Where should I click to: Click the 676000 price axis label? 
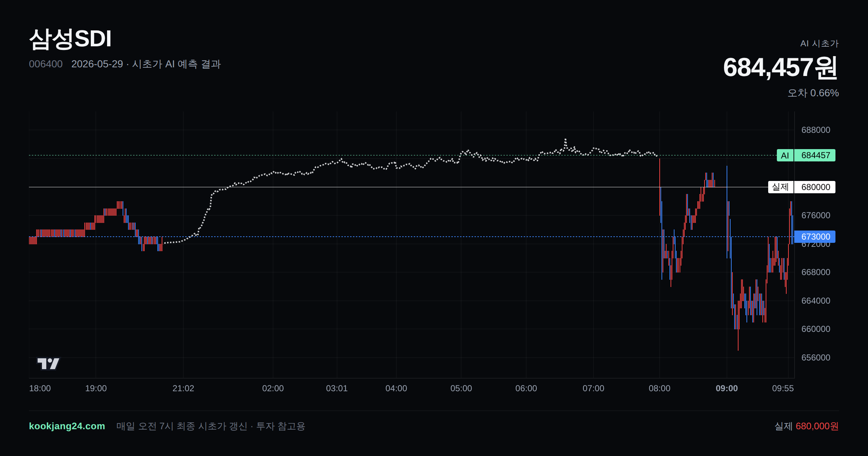pos(816,215)
